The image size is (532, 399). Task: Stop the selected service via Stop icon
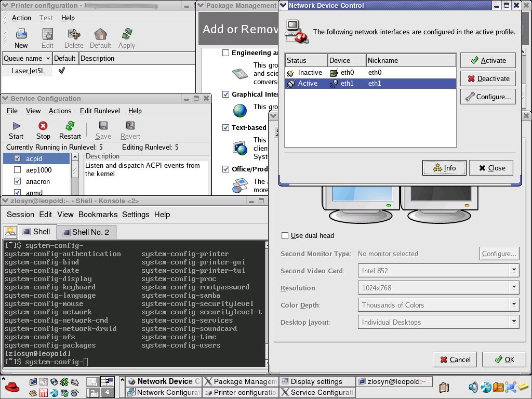(x=43, y=126)
